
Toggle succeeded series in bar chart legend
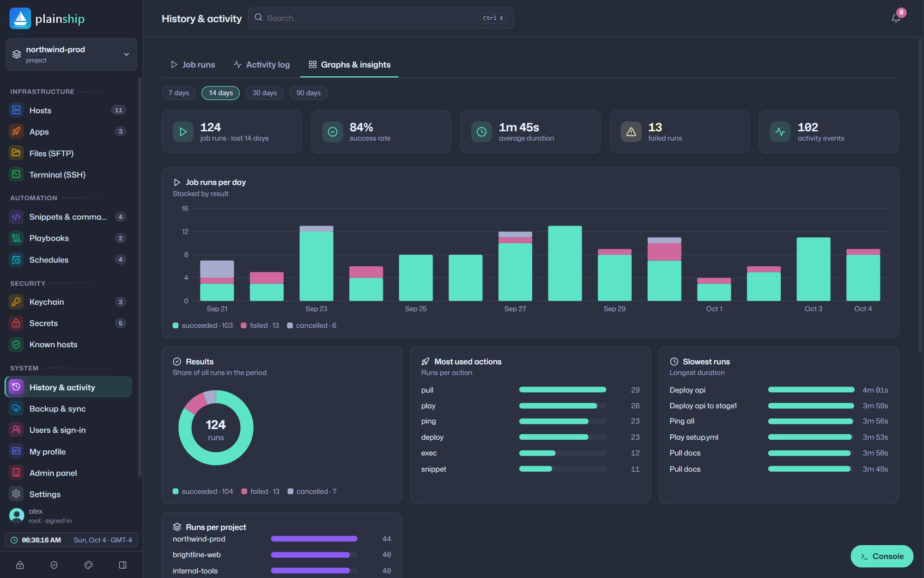(203, 326)
